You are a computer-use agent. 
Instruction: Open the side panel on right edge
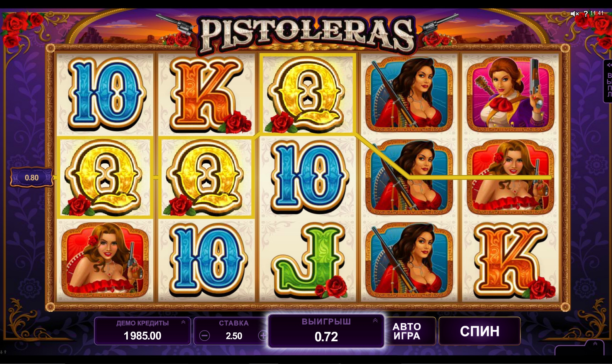(608, 81)
